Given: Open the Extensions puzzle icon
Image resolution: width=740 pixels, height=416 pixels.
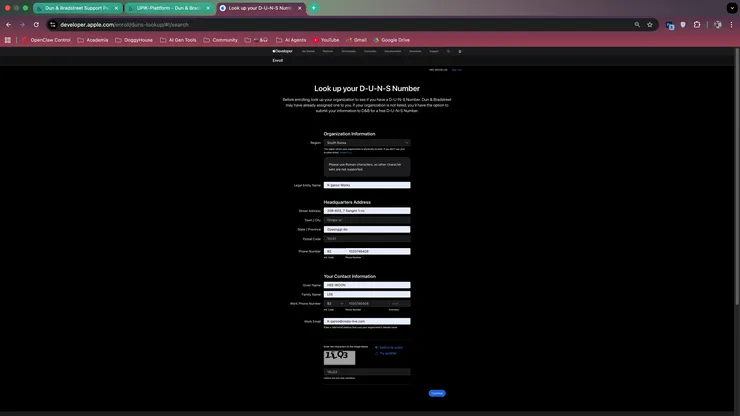Looking at the screenshot, I should [x=697, y=24].
